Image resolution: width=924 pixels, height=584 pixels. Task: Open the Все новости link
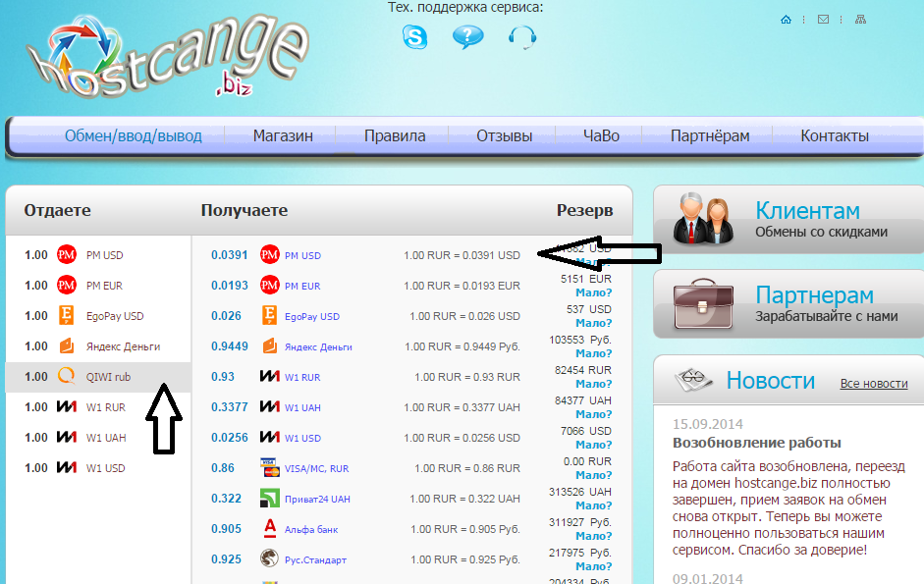click(x=874, y=384)
